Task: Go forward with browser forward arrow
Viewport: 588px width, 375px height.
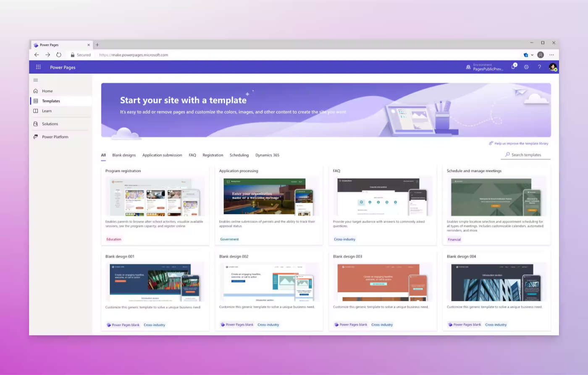Action: (47, 55)
